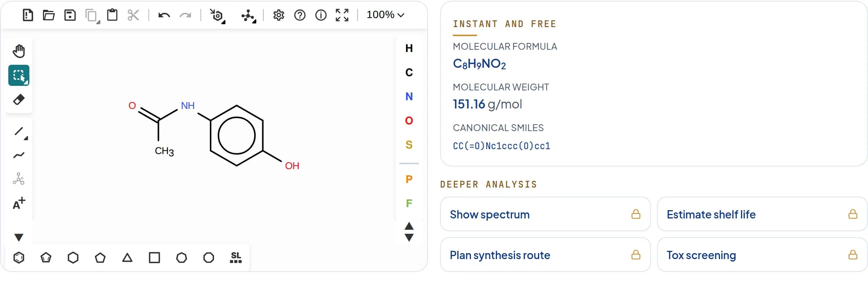Click the molecular weight 151.16 g/mol
The width and height of the screenshot is (868, 290).
[487, 104]
